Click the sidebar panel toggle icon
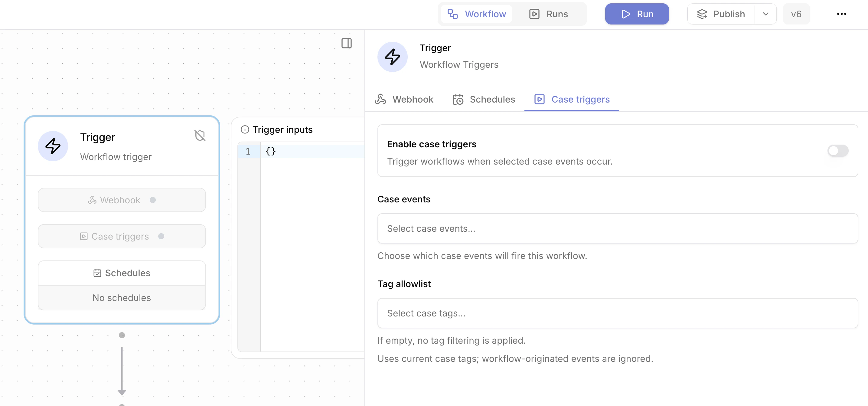Screen dimensions: 868x406 click(346, 43)
